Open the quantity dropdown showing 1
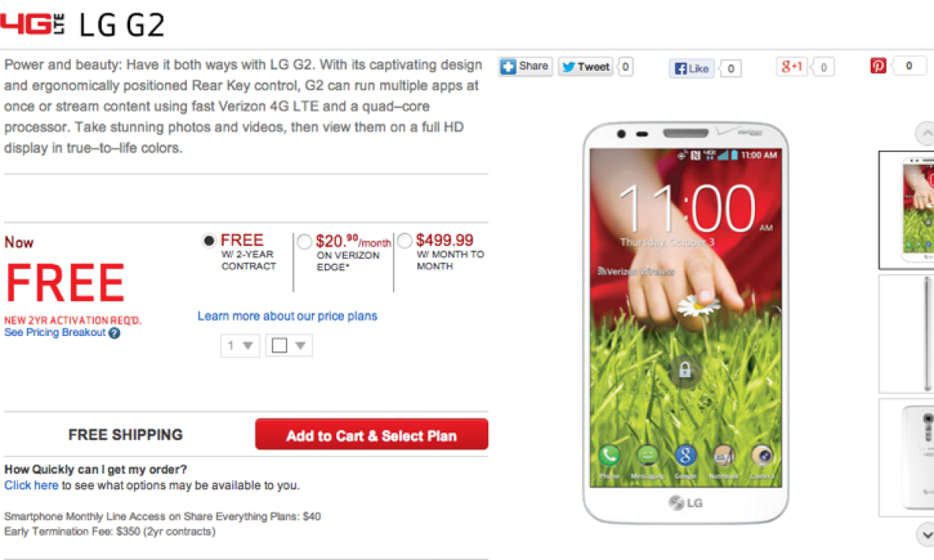 click(x=240, y=345)
